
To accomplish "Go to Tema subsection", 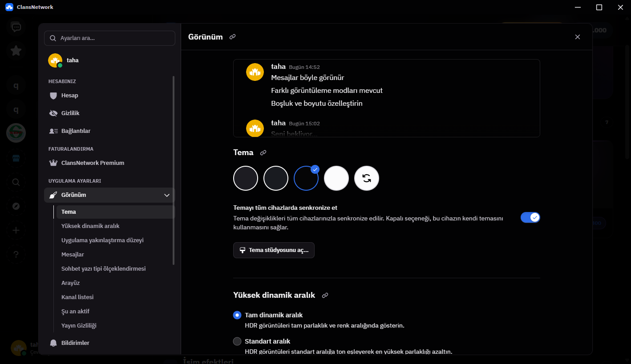I will [115, 212].
